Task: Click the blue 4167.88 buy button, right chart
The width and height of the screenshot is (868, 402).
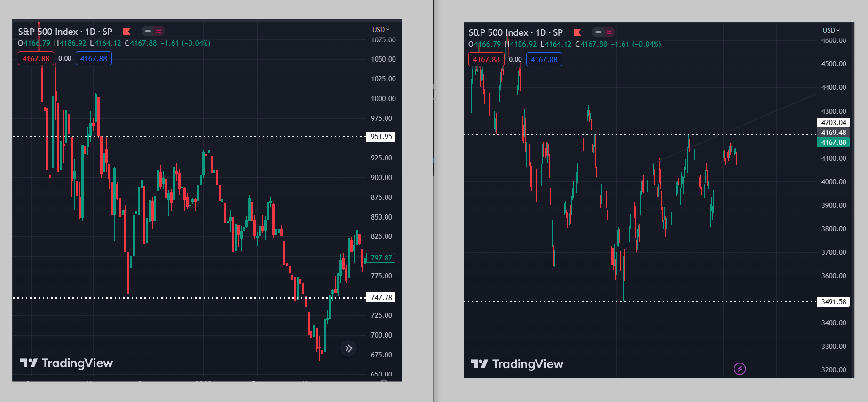Action: [x=544, y=60]
